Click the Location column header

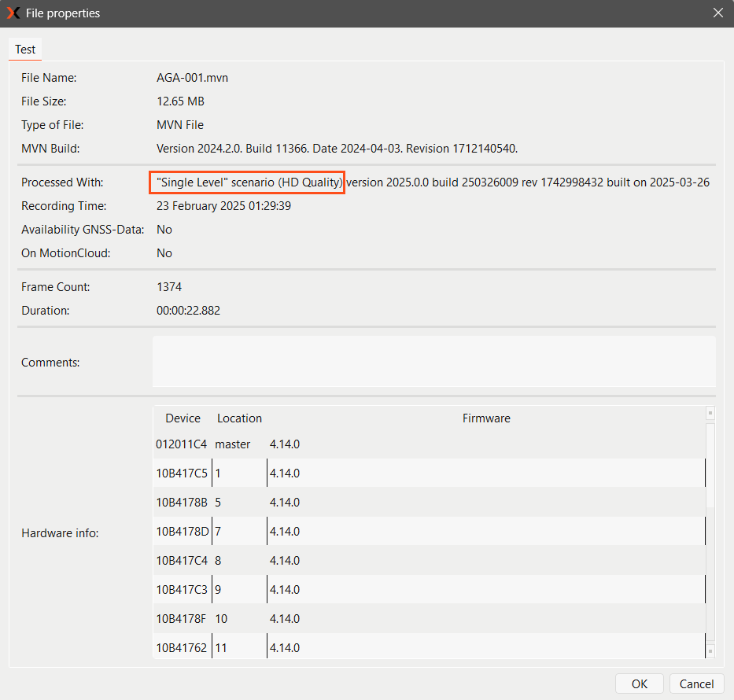click(x=239, y=418)
